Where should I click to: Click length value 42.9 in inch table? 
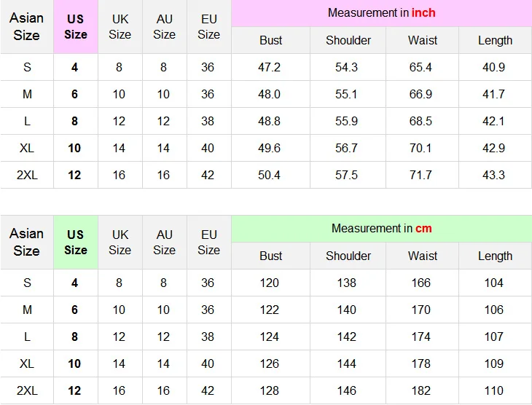click(493, 148)
